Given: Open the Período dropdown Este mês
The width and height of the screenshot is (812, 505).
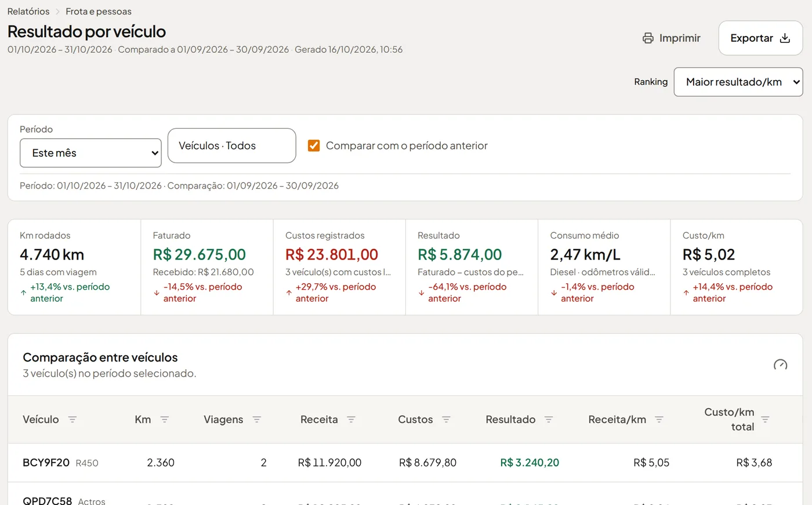Looking at the screenshot, I should pos(90,153).
